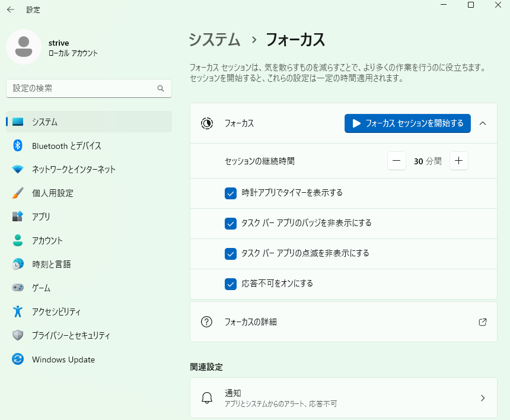Click the search magnifier icon

(x=161, y=88)
